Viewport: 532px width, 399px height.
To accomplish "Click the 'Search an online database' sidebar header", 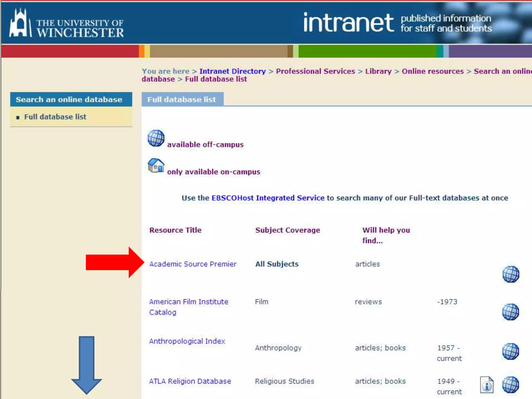I will pos(71,99).
